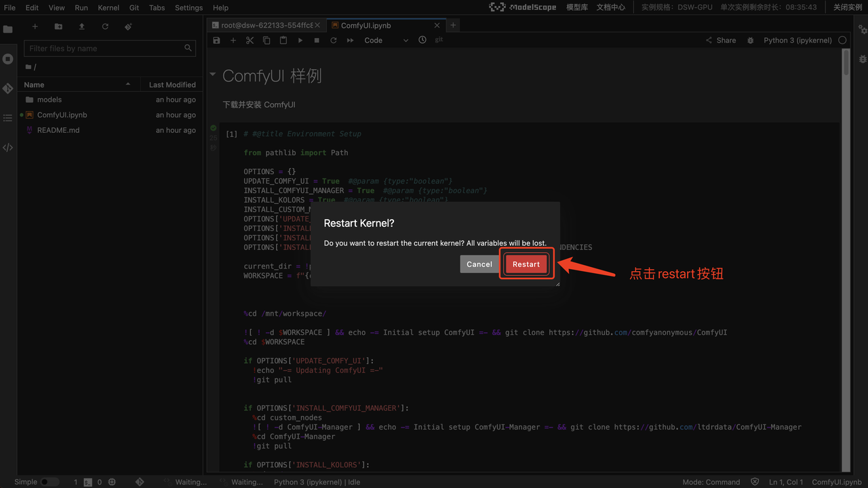Click the Ln 1, Col 1 status item

[786, 482]
